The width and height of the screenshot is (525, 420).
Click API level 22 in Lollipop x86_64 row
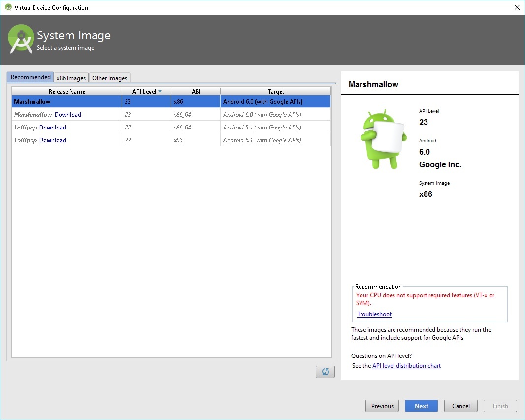click(x=128, y=127)
